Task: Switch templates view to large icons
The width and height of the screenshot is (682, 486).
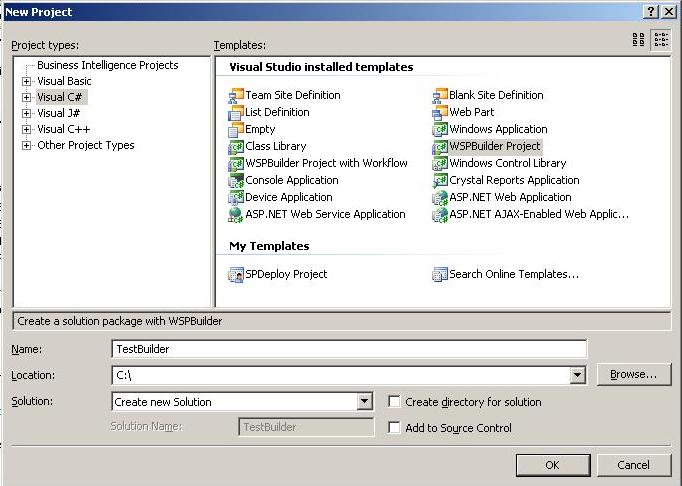Action: [639, 40]
